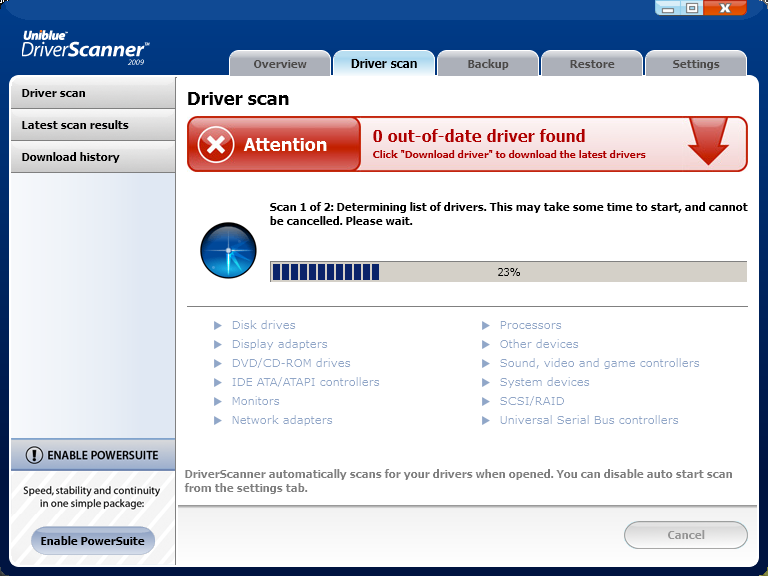Go to the Restore tab

(592, 64)
